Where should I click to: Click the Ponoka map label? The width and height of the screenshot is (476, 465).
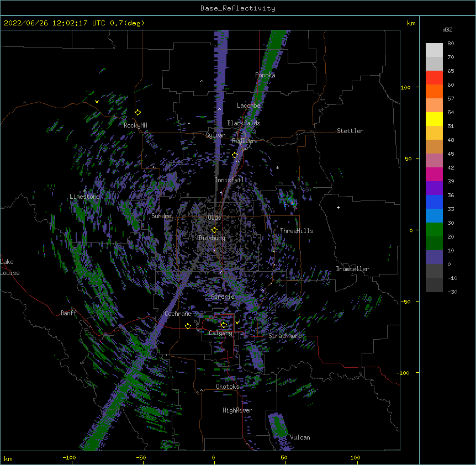[x=265, y=75]
